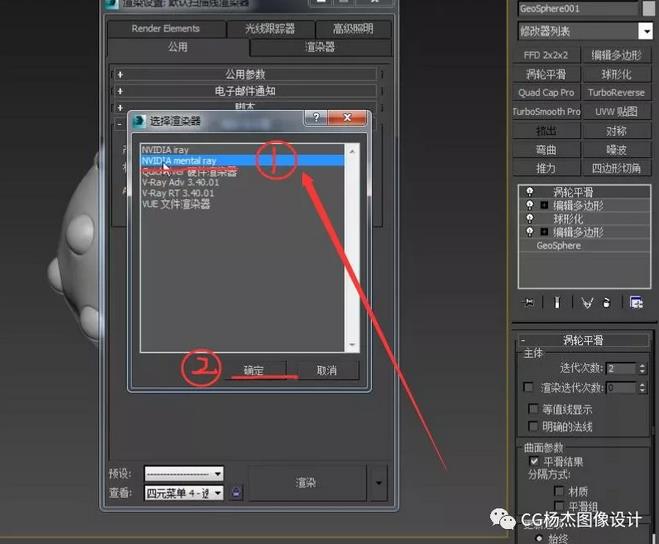Enable the 等值线显示 checkbox
The image size is (659, 544).
click(x=533, y=408)
